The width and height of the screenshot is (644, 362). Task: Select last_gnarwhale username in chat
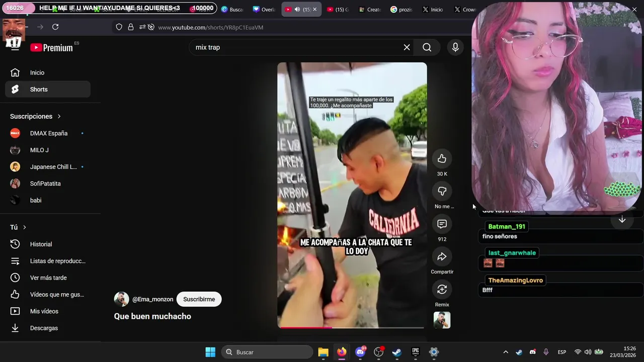click(512, 253)
